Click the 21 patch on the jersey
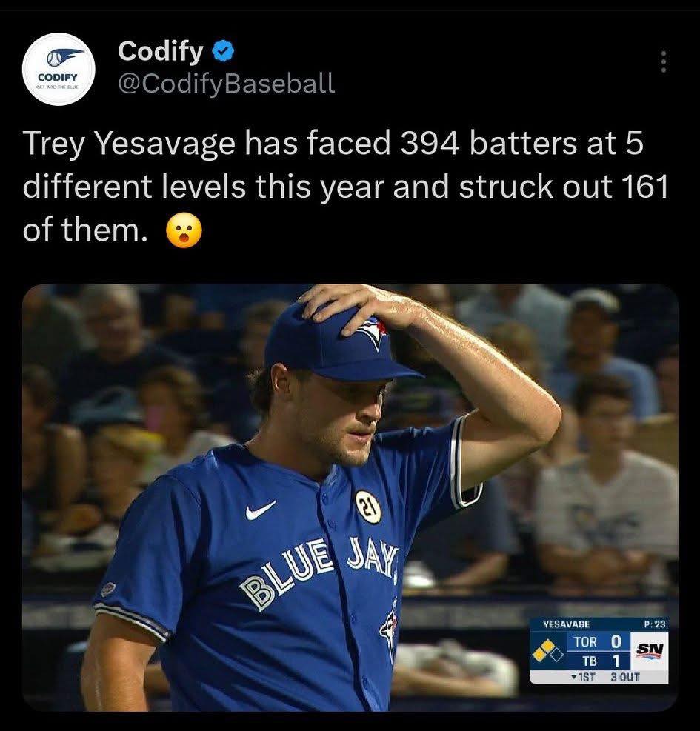Screen dimensions: 700x731 [x=368, y=507]
